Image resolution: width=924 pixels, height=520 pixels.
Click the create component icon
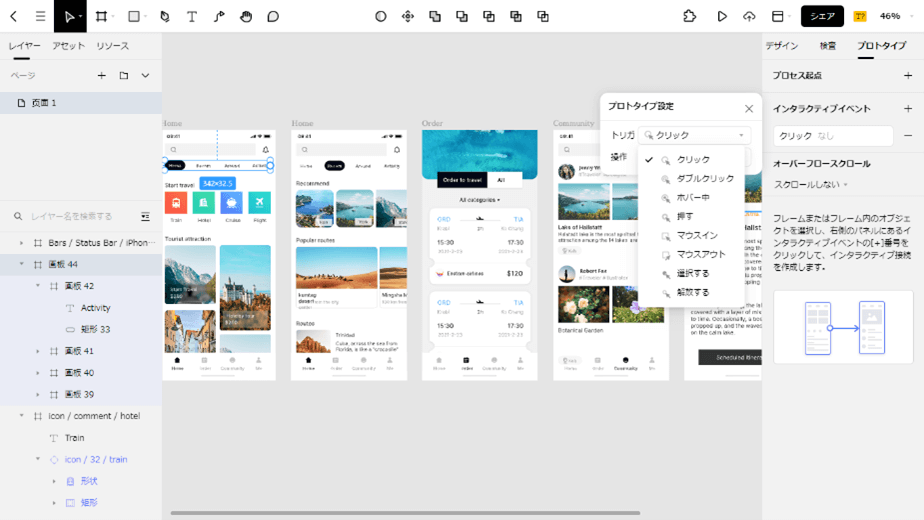point(408,17)
